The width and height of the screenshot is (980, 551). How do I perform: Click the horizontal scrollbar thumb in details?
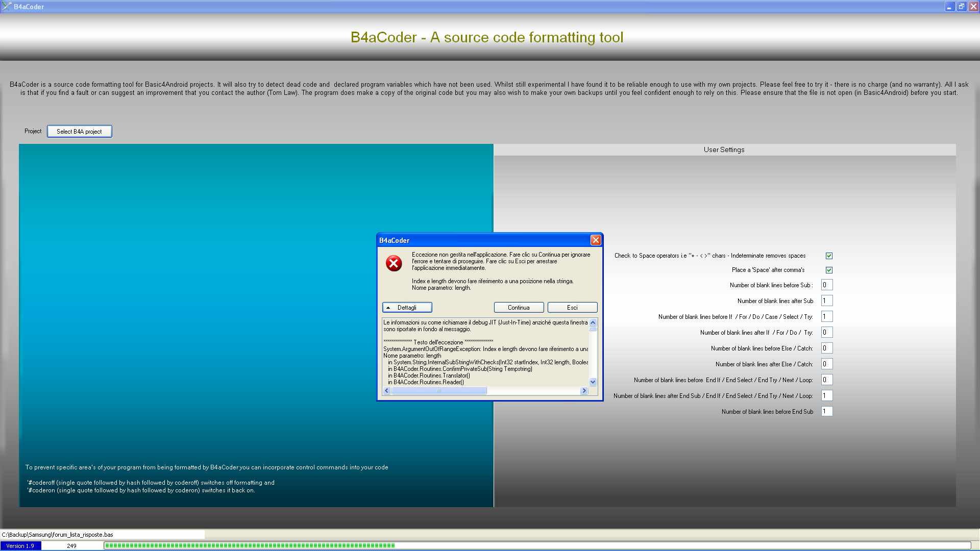[439, 391]
